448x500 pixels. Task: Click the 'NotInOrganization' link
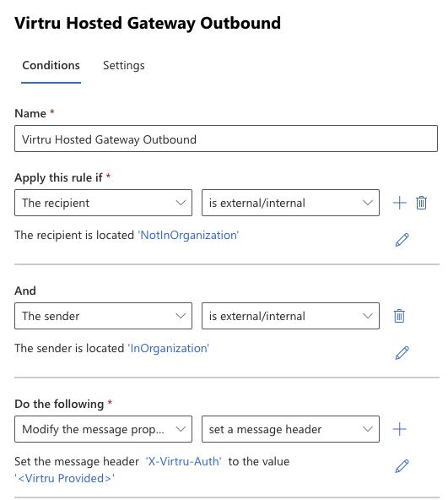[x=188, y=236]
